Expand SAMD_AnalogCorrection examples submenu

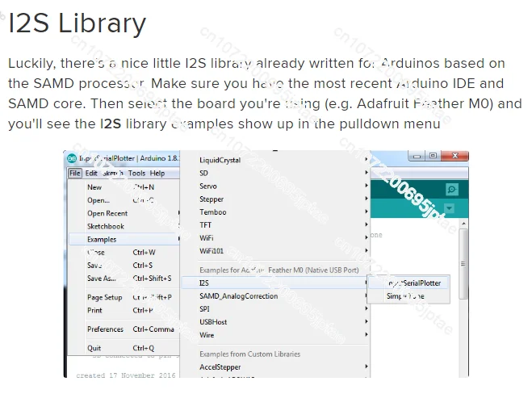[x=274, y=296]
